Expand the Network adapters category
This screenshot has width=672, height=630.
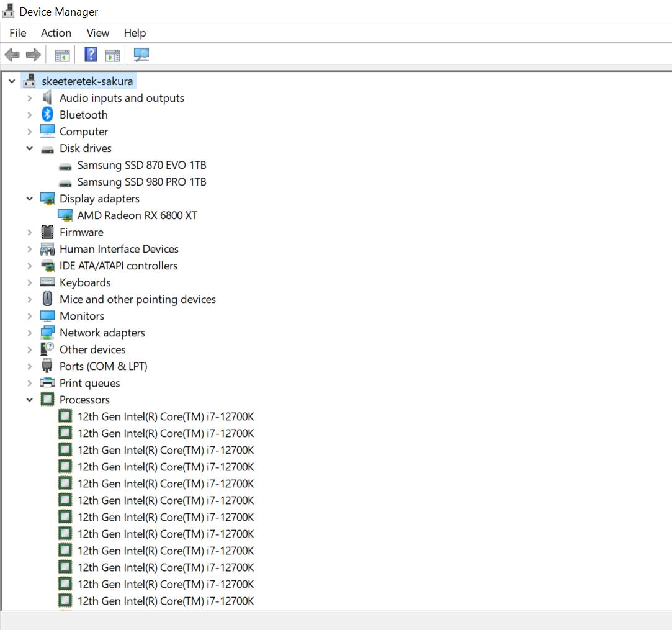point(29,332)
